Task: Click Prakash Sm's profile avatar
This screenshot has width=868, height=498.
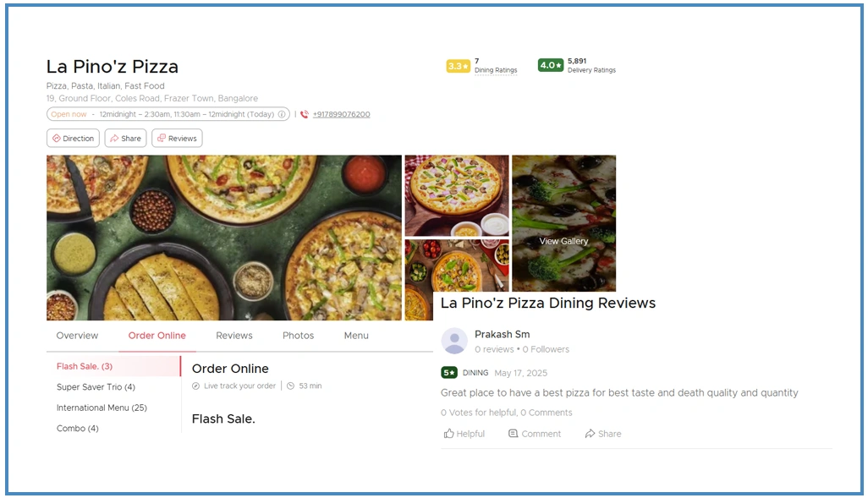Action: (454, 341)
